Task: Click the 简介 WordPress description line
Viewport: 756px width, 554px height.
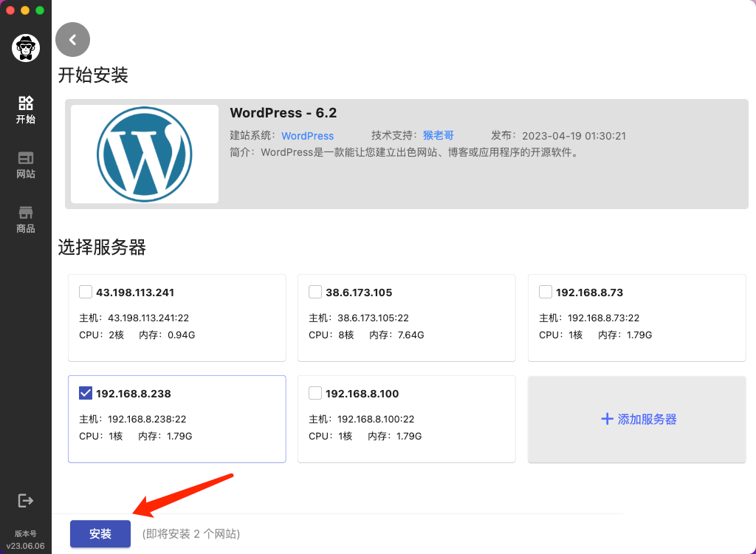Action: (405, 152)
